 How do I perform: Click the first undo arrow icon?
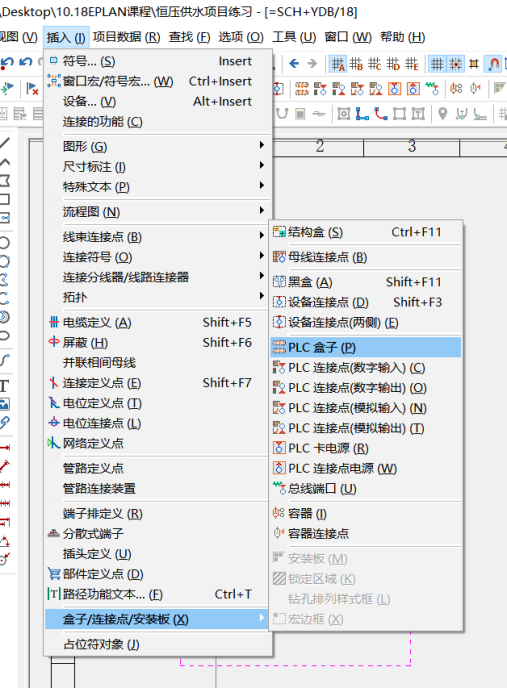[x=7, y=63]
